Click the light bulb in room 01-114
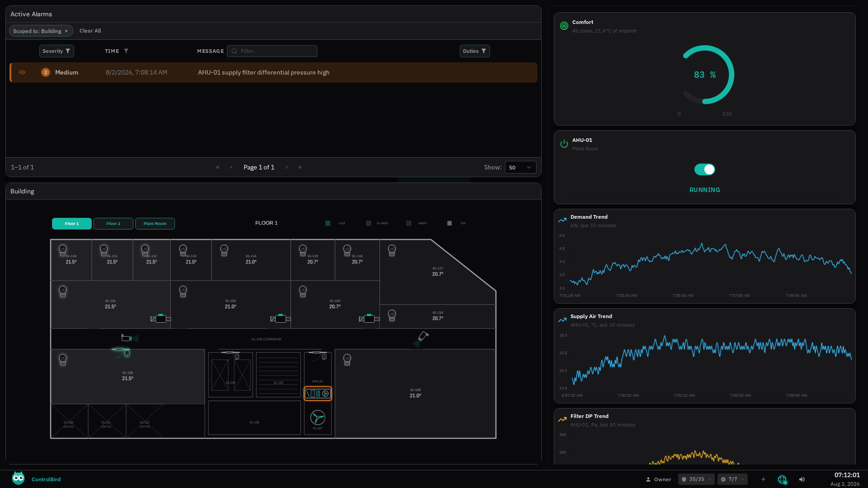 [224, 250]
